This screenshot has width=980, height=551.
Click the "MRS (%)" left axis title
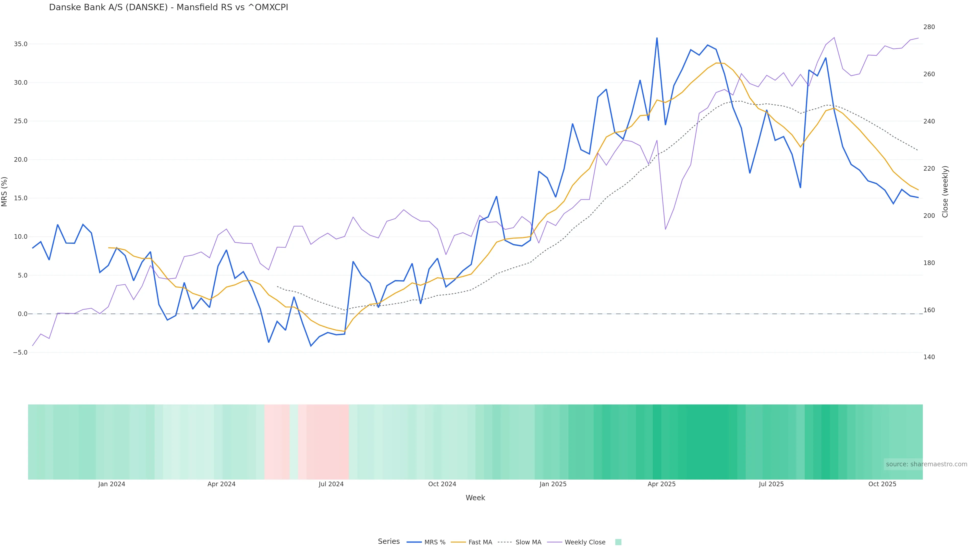tap(5, 191)
